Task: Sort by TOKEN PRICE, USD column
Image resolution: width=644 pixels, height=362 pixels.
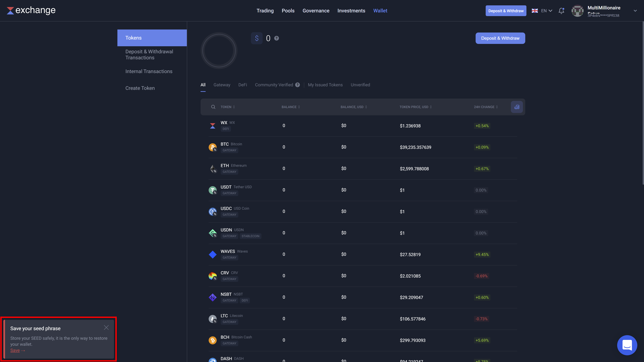Action: coord(416,107)
